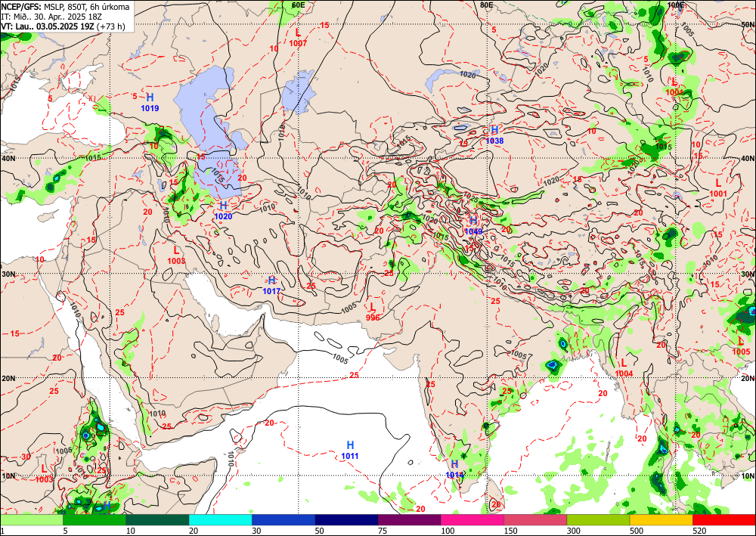This screenshot has height=536, width=756.
Task: Select the cyan 20–30 legend swatch
Action: (x=220, y=519)
